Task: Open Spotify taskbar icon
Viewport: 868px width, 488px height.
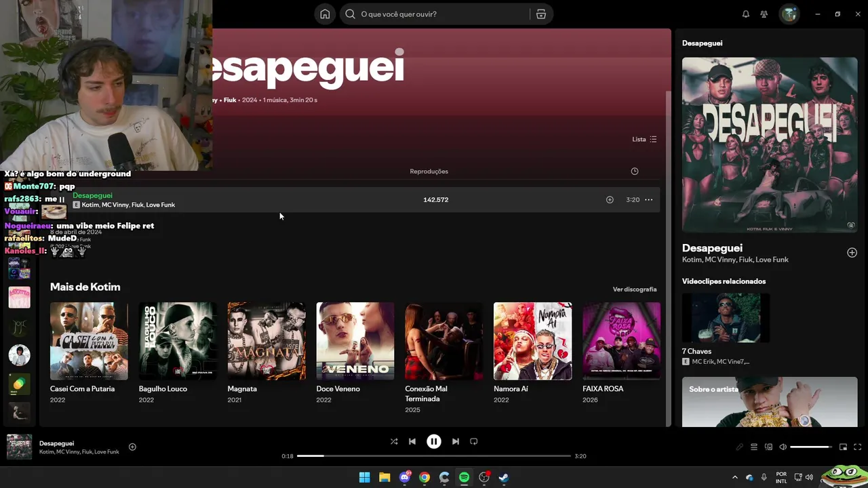Action: 464,477
